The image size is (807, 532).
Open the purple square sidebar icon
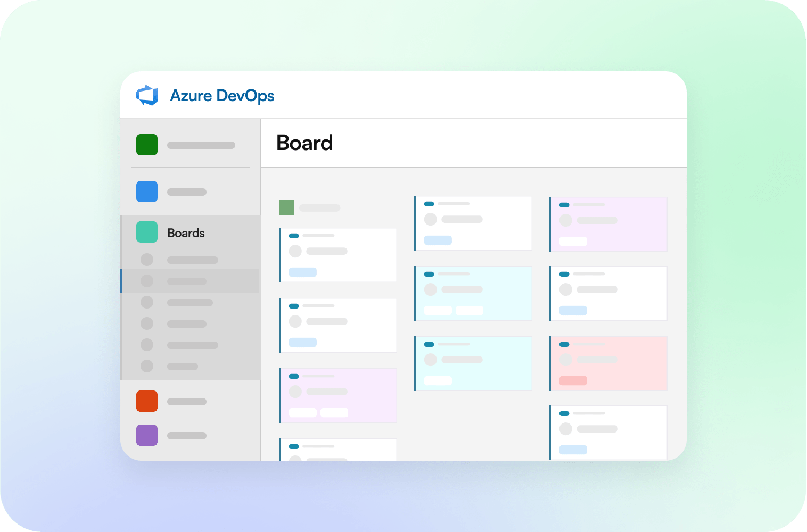(147, 435)
